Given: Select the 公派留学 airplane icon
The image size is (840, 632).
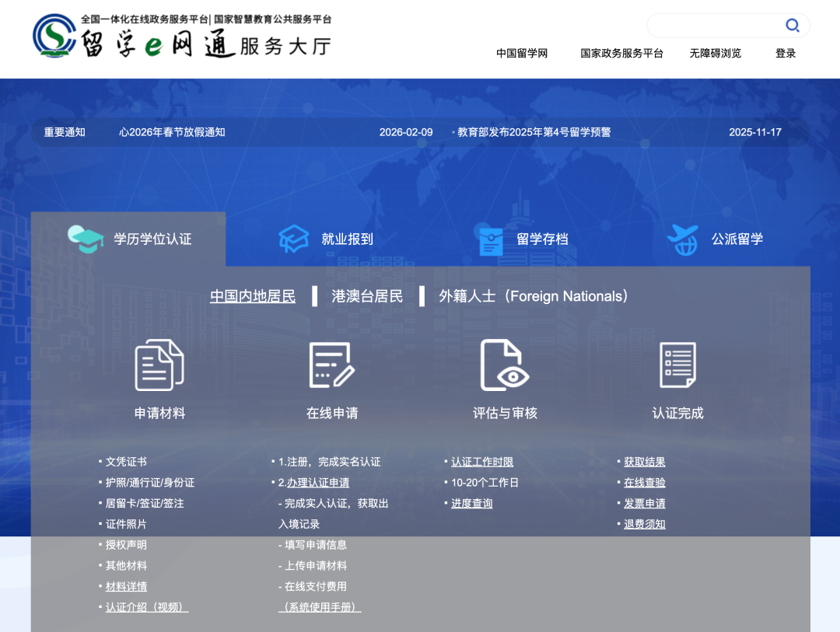Looking at the screenshot, I should [684, 237].
